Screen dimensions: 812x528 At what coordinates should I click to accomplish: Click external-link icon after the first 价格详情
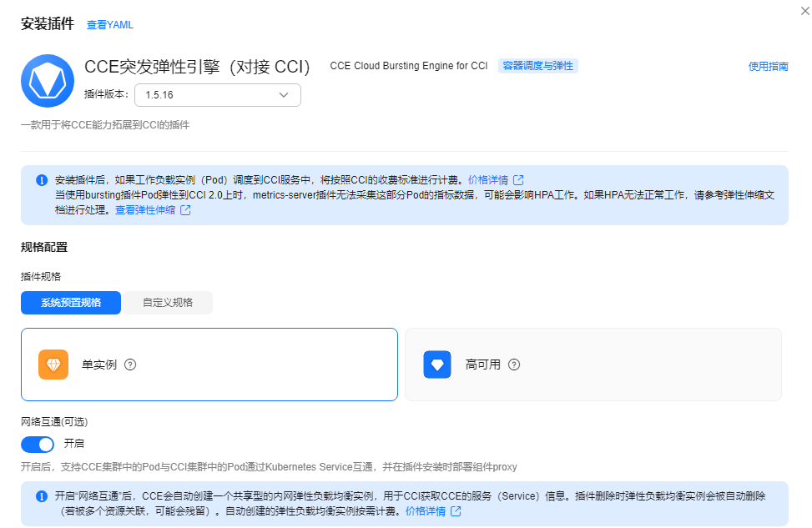[x=518, y=179]
